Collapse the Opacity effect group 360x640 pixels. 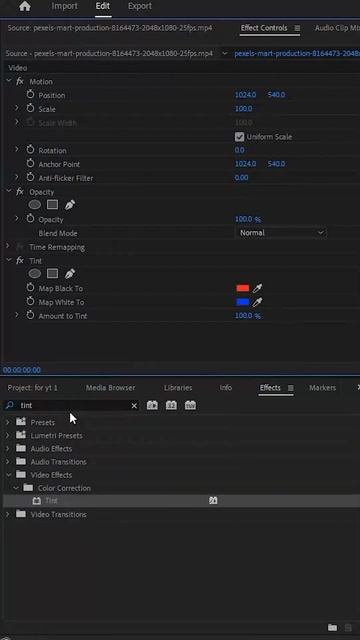pyautogui.click(x=9, y=191)
